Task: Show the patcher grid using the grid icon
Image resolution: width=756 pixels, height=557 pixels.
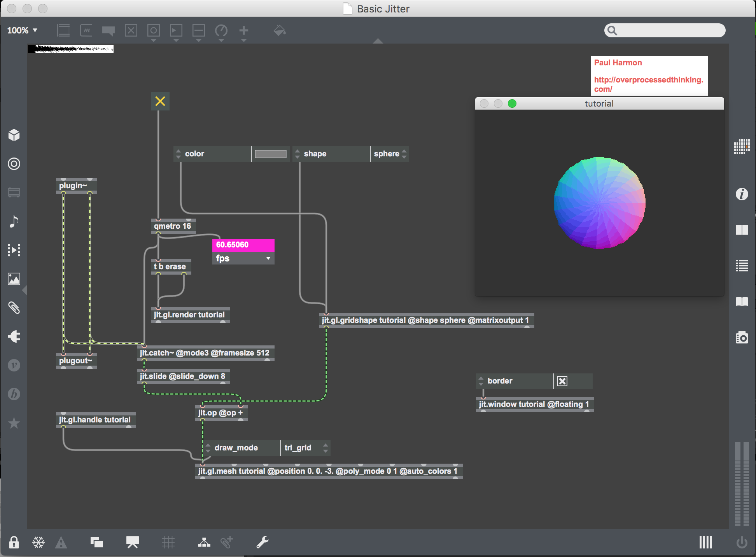Action: pos(168,542)
